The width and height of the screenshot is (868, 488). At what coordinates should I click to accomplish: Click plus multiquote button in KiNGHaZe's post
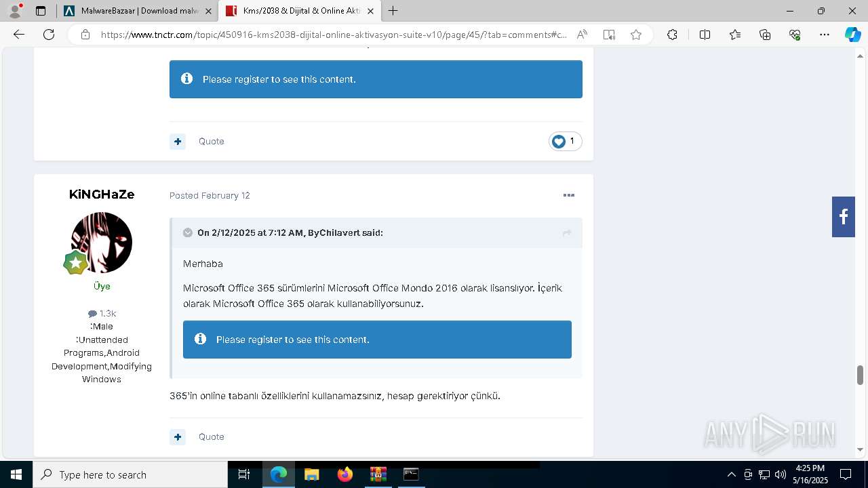click(x=178, y=437)
